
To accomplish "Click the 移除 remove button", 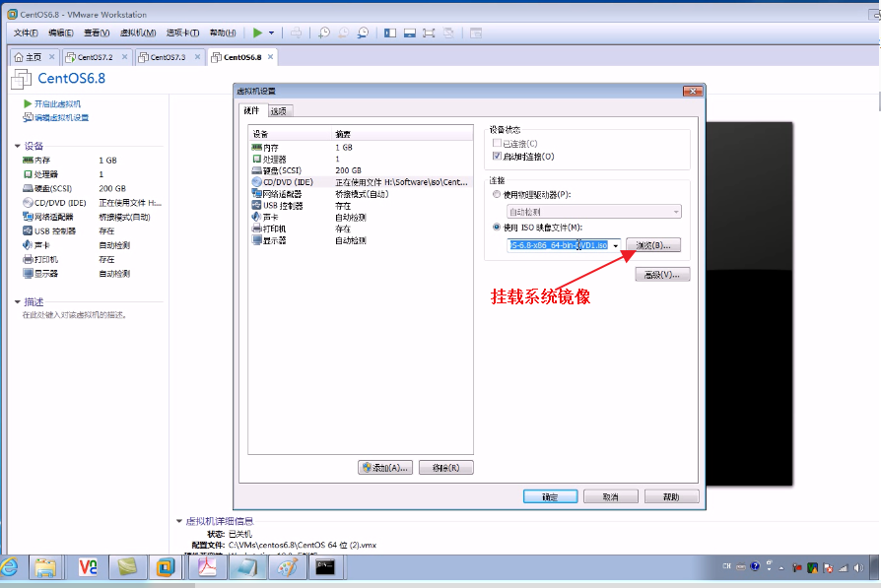I will [446, 468].
